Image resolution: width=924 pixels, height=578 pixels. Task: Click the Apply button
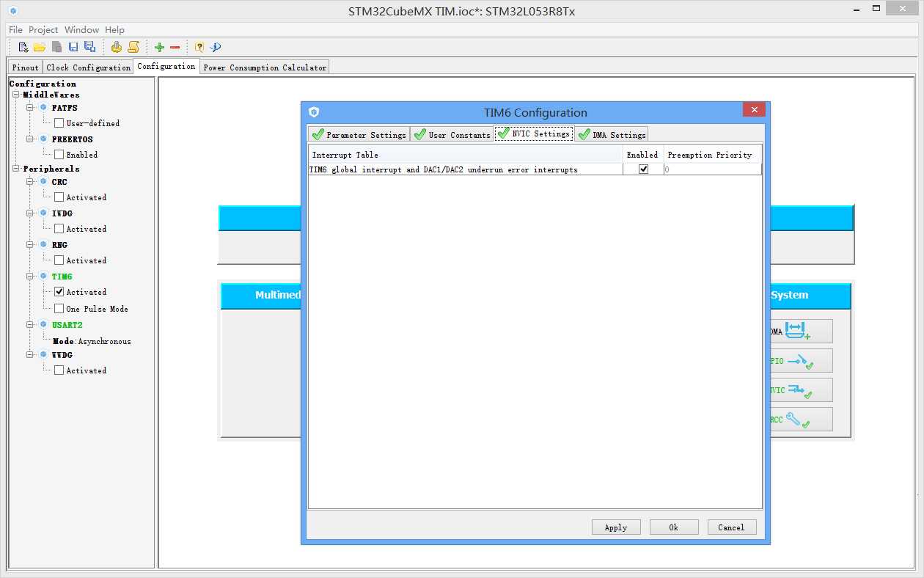(x=615, y=527)
